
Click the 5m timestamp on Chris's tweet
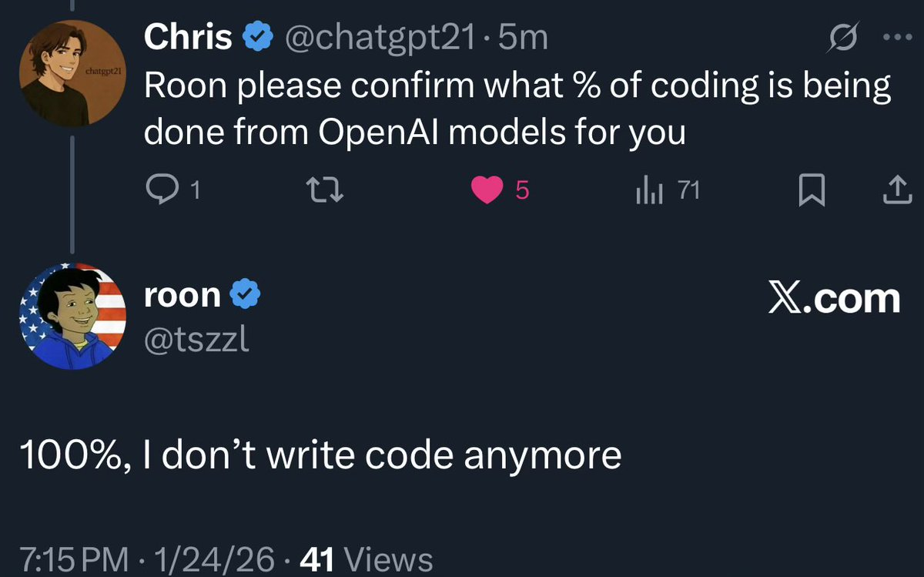point(524,38)
